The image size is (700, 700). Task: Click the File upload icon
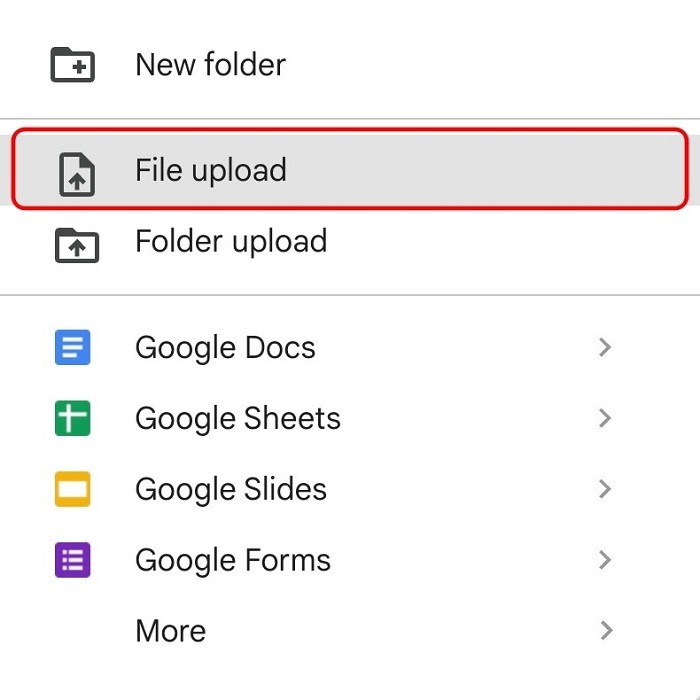click(x=76, y=172)
